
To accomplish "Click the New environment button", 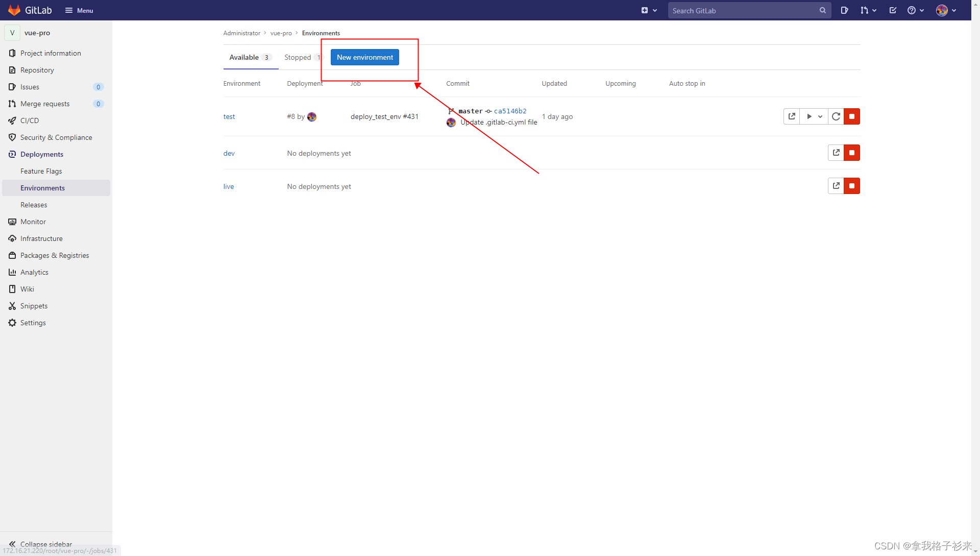I will coord(364,57).
